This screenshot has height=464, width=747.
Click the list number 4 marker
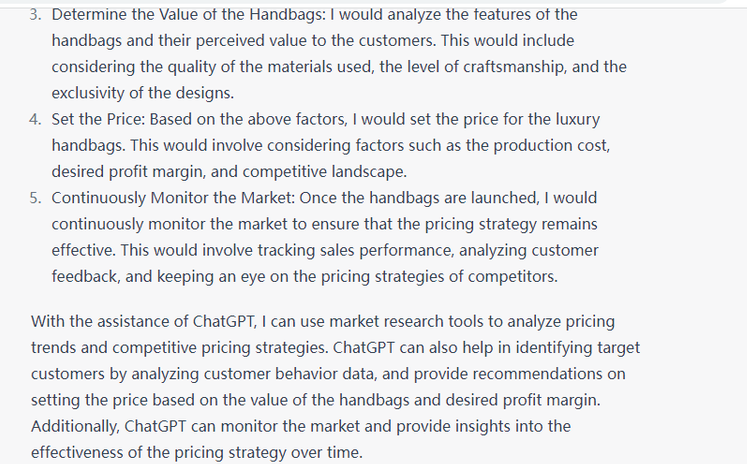click(37, 120)
